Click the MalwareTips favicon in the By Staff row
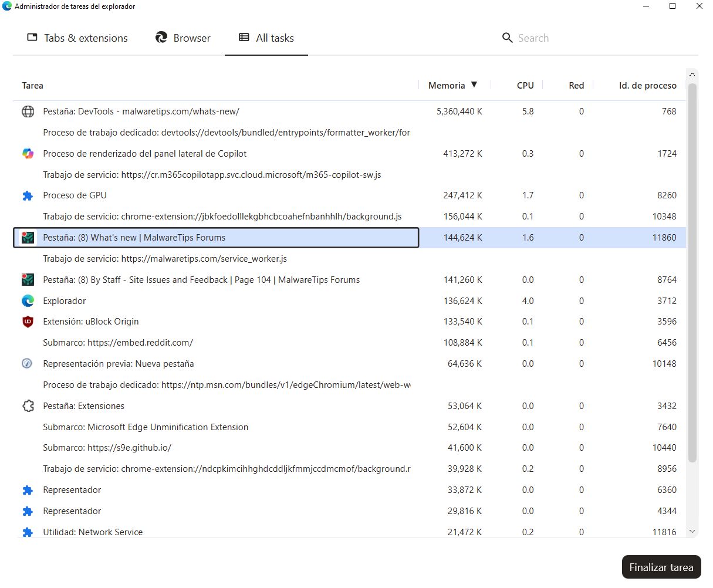 [x=28, y=280]
